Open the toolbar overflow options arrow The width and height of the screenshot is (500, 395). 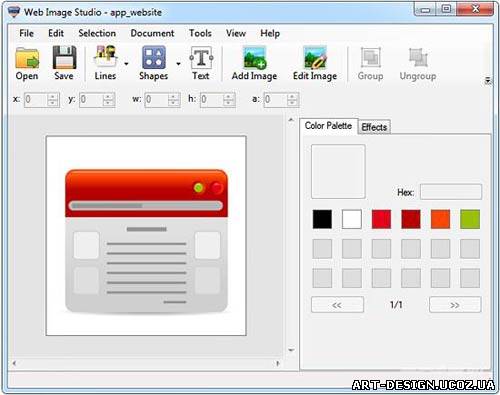click(488, 80)
